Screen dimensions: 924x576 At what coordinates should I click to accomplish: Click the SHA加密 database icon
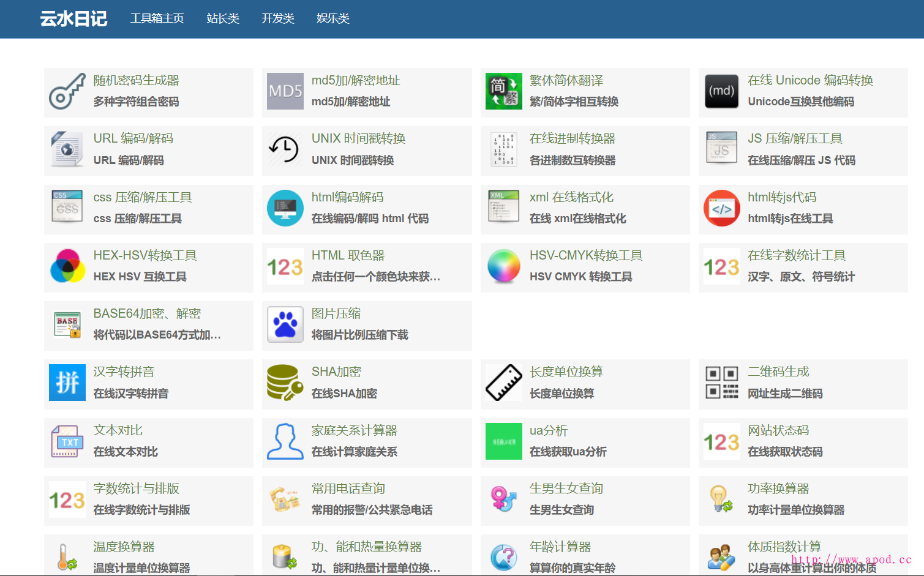(x=285, y=383)
